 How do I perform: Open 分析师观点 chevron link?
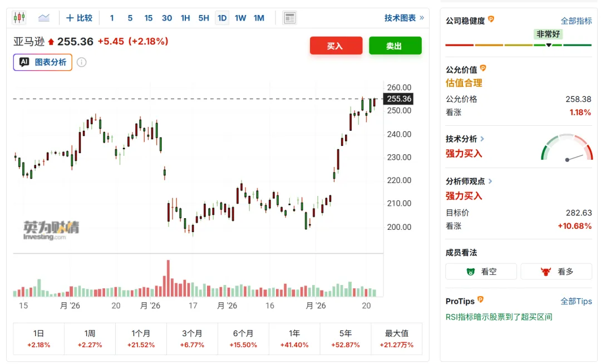pos(490,181)
